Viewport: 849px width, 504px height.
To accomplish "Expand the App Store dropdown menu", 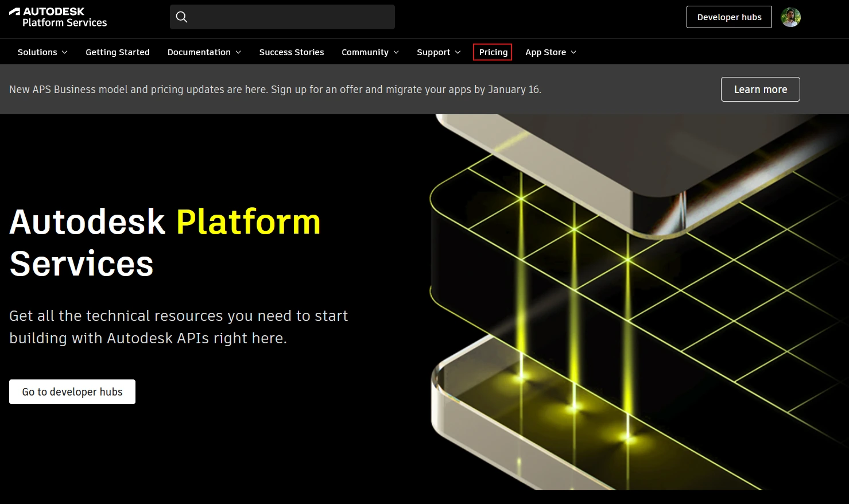I will pos(551,52).
